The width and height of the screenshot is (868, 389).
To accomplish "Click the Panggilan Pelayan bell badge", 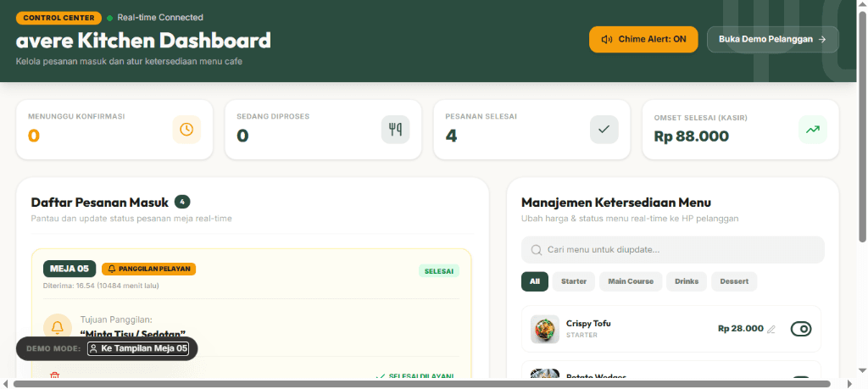I will pos(149,269).
